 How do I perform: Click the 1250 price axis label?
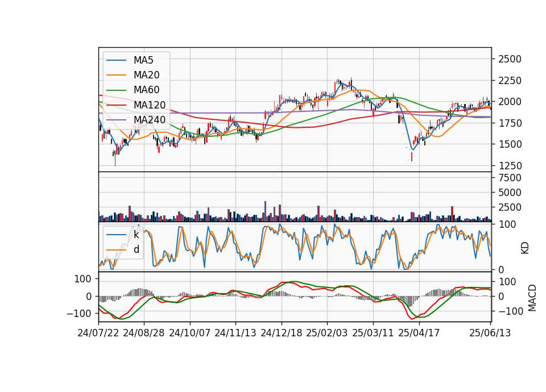point(510,166)
